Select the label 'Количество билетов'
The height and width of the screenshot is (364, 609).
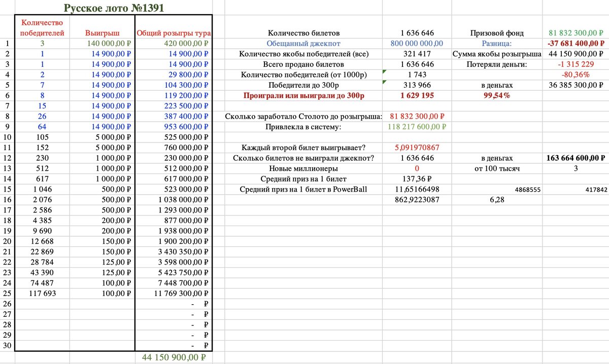(303, 33)
